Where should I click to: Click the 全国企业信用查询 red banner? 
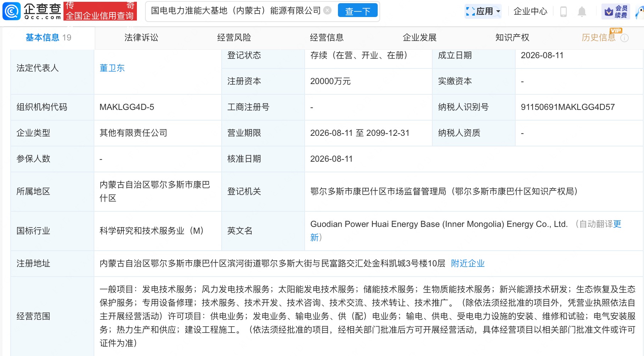tap(100, 11)
